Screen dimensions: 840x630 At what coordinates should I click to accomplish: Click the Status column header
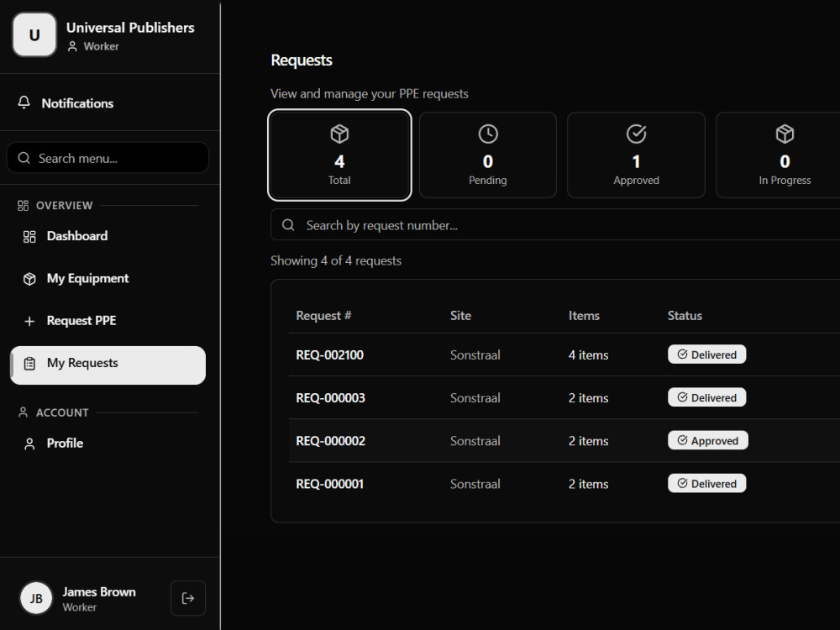coord(685,316)
